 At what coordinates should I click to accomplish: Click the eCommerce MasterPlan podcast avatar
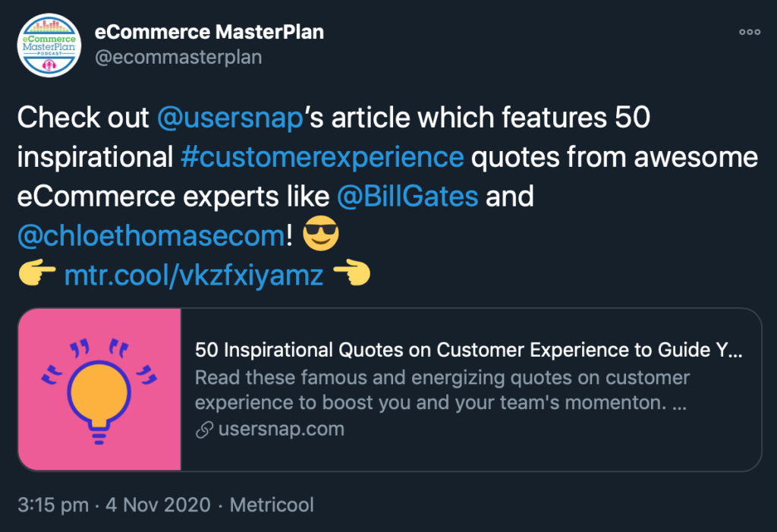[x=49, y=48]
